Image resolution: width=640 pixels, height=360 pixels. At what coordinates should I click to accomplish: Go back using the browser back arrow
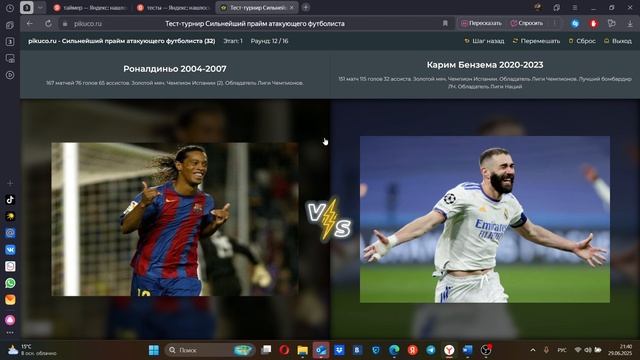click(29, 24)
